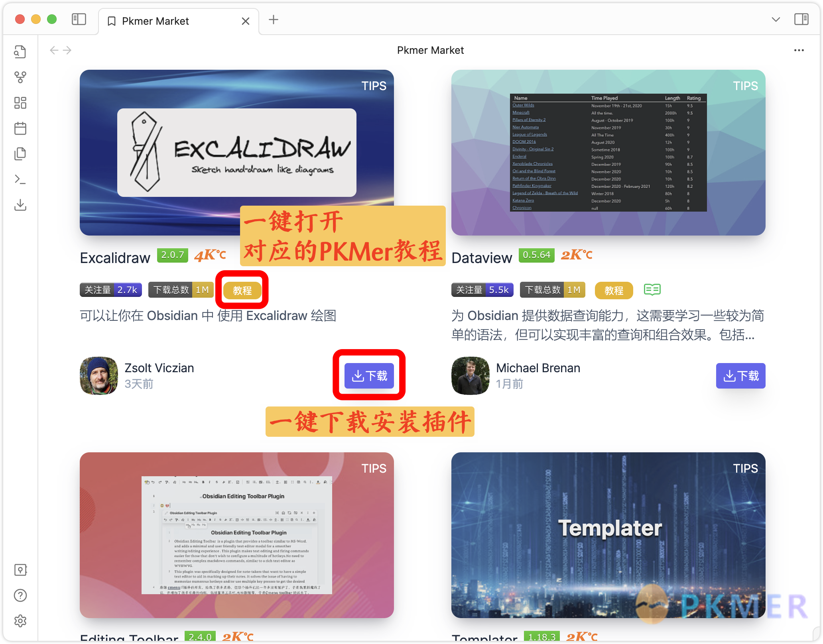This screenshot has width=823, height=644.
Task: Open the Editing Toolbar cover thumbnail
Action: 237,535
